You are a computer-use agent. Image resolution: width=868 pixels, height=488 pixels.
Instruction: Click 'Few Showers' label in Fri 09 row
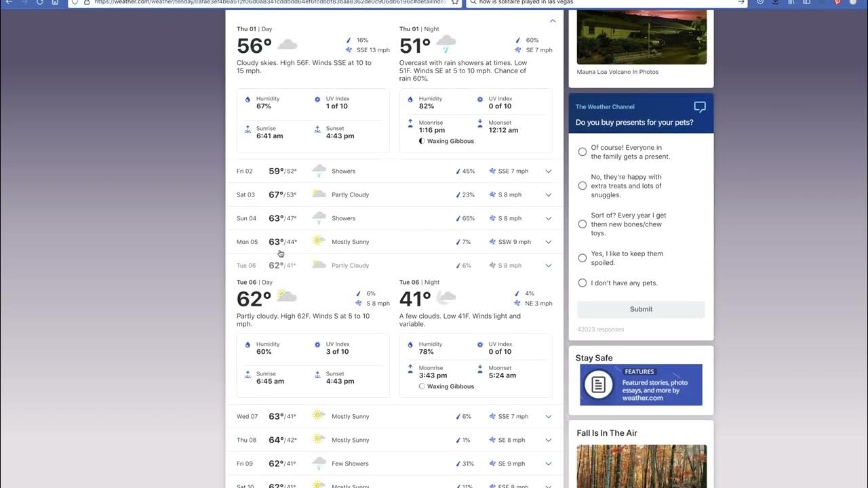350,464
